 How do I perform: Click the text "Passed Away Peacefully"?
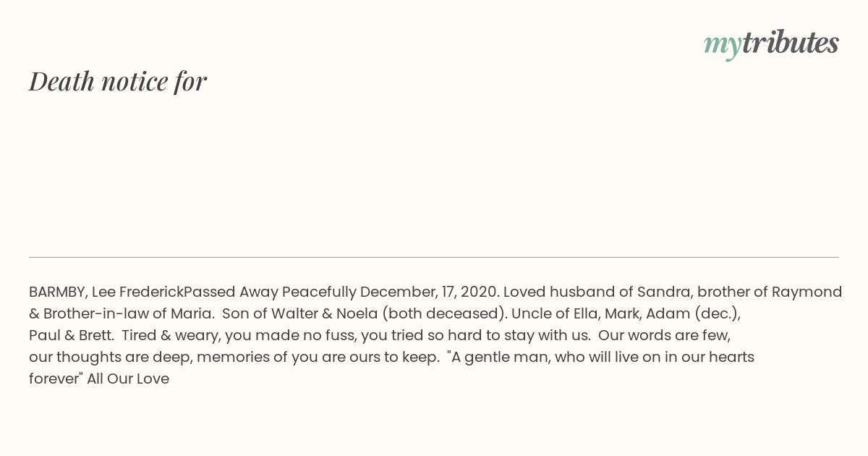(x=270, y=292)
